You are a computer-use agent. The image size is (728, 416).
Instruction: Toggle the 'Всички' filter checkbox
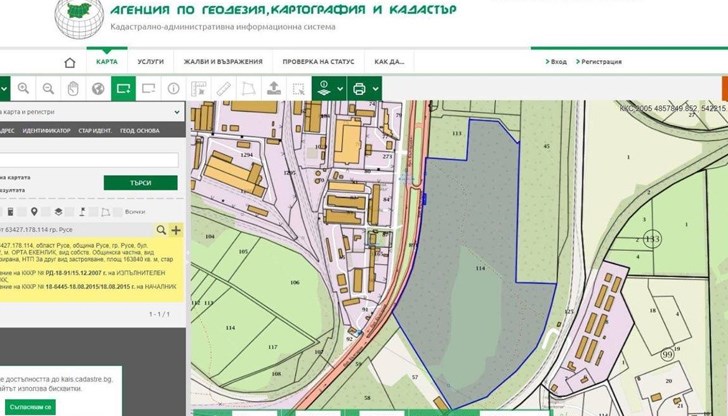click(122, 212)
